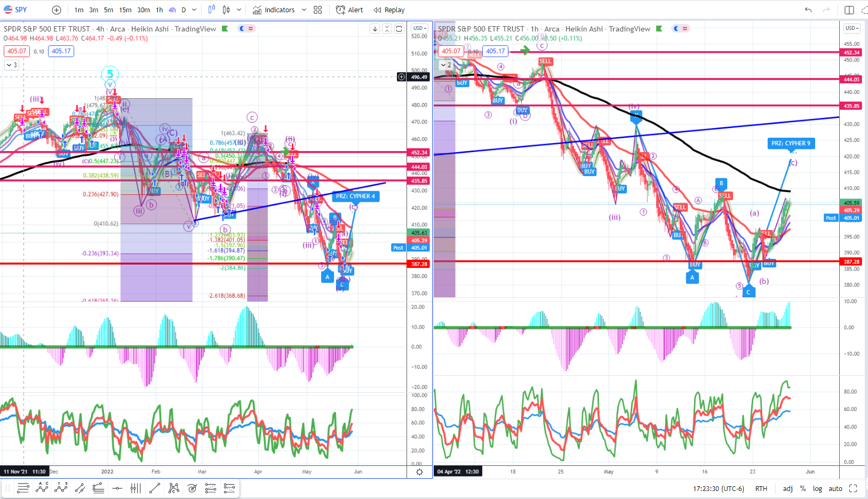This screenshot has width=868, height=499.
Task: Select the 4h timeframe
Action: pyautogui.click(x=172, y=10)
